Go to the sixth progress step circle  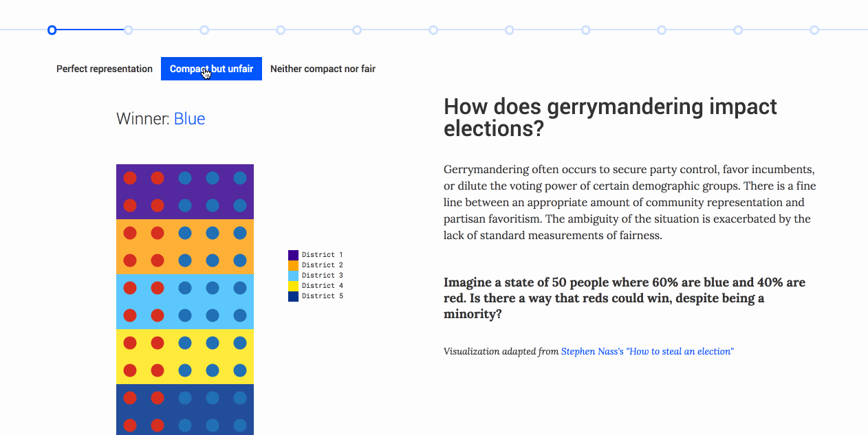coord(433,30)
